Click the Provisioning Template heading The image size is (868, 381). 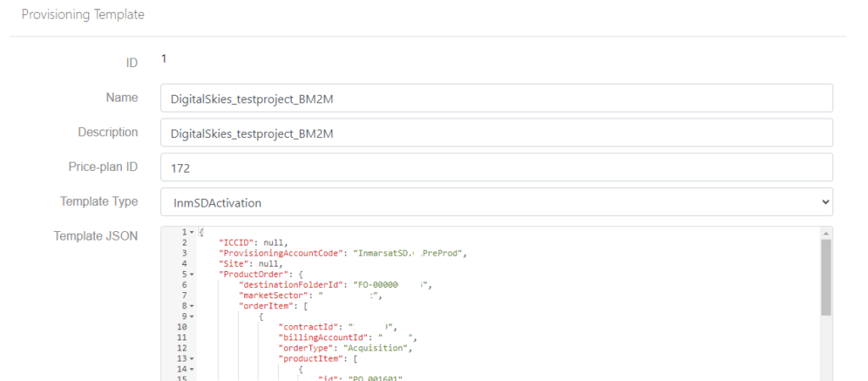[83, 15]
